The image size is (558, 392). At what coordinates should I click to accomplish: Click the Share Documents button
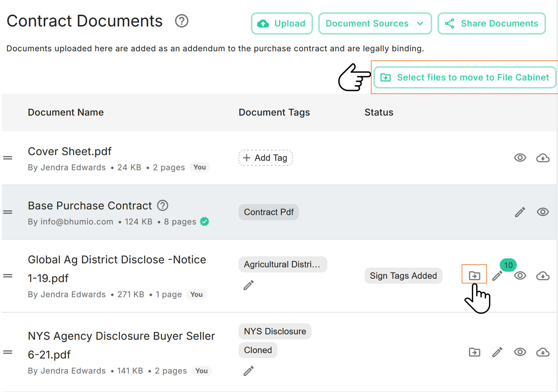tap(491, 23)
